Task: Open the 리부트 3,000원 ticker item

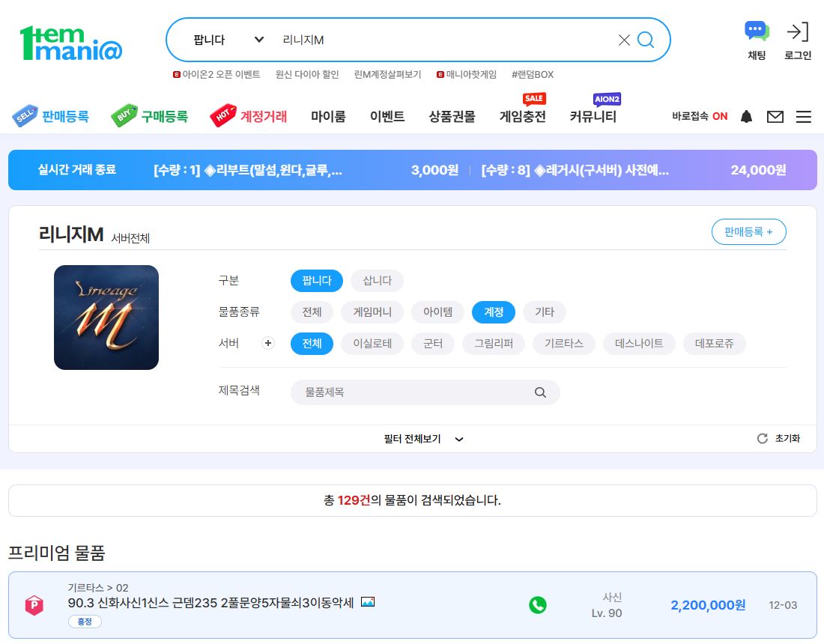Action: click(306, 170)
